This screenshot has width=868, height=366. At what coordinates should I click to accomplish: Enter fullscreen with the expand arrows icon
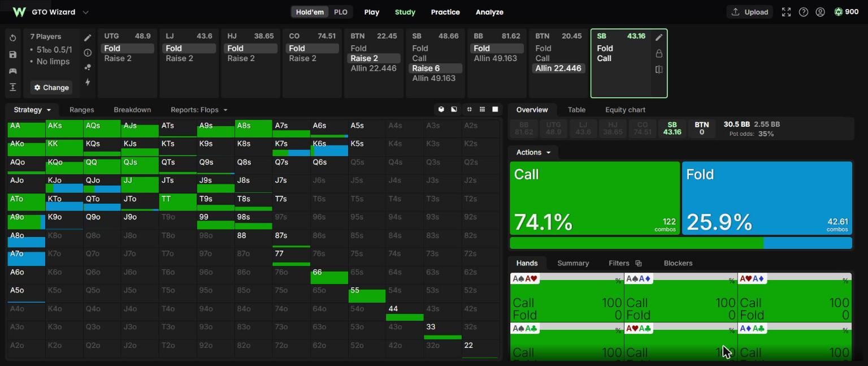pyautogui.click(x=786, y=12)
